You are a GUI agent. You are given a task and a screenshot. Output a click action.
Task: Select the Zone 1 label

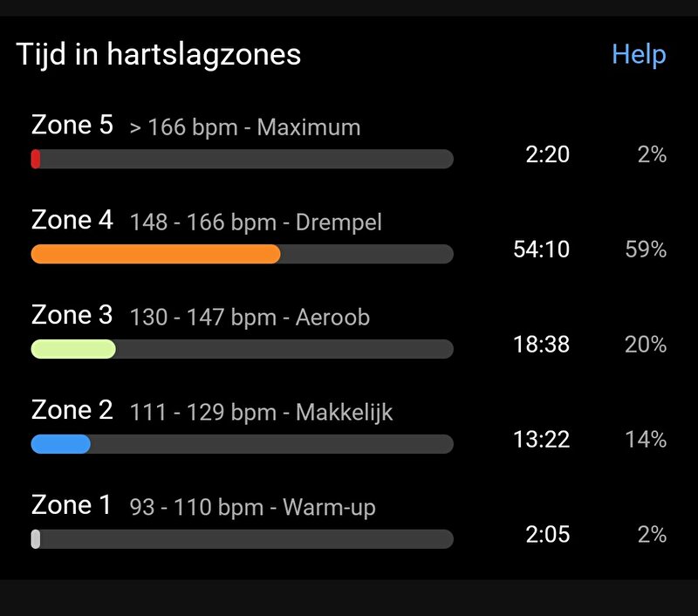(72, 504)
